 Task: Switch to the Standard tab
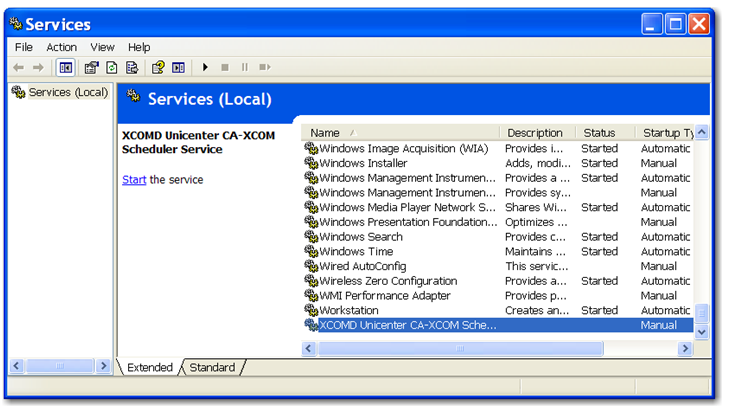tap(212, 367)
